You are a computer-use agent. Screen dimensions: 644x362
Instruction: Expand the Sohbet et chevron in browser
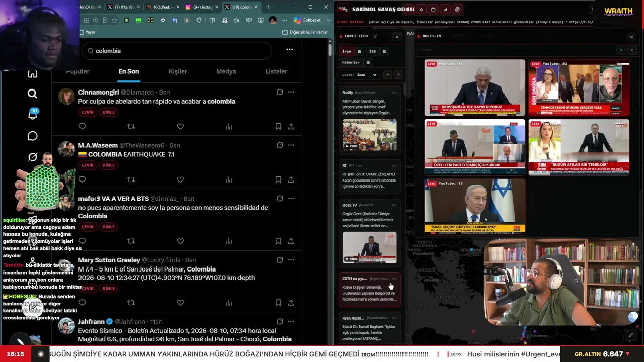point(327,20)
